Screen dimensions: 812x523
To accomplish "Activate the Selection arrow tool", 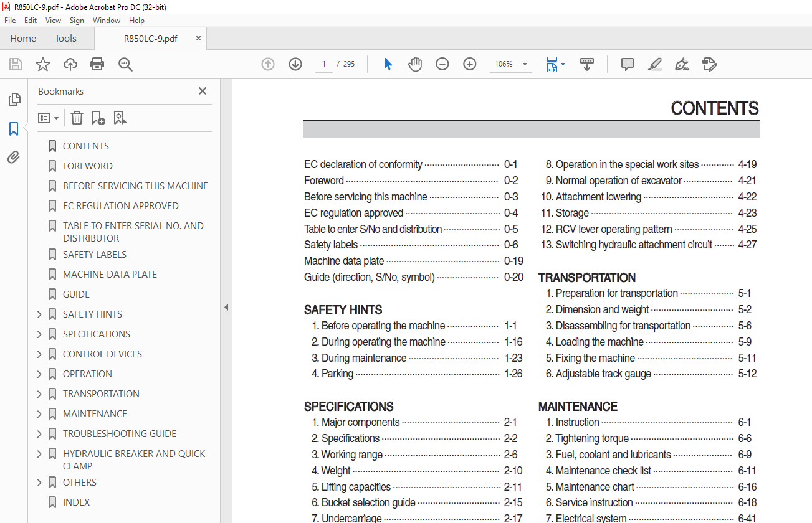I will [x=388, y=64].
